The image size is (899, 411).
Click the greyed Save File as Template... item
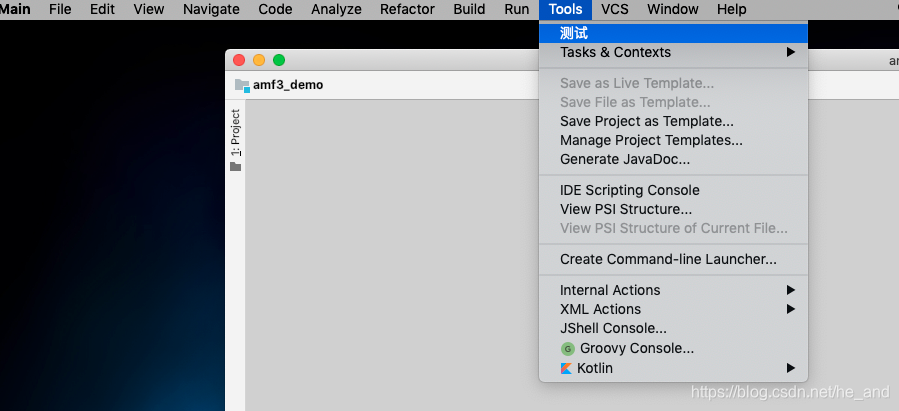[x=673, y=103]
